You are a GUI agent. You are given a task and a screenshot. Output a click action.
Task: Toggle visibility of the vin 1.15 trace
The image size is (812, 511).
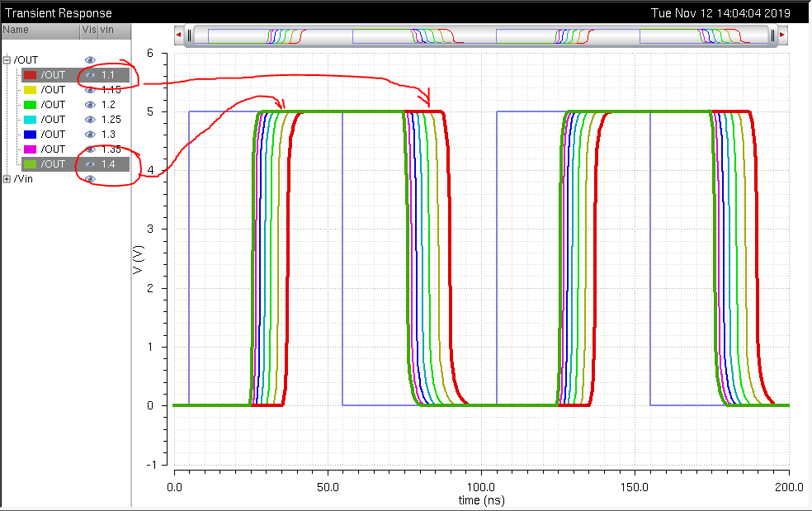pos(91,90)
